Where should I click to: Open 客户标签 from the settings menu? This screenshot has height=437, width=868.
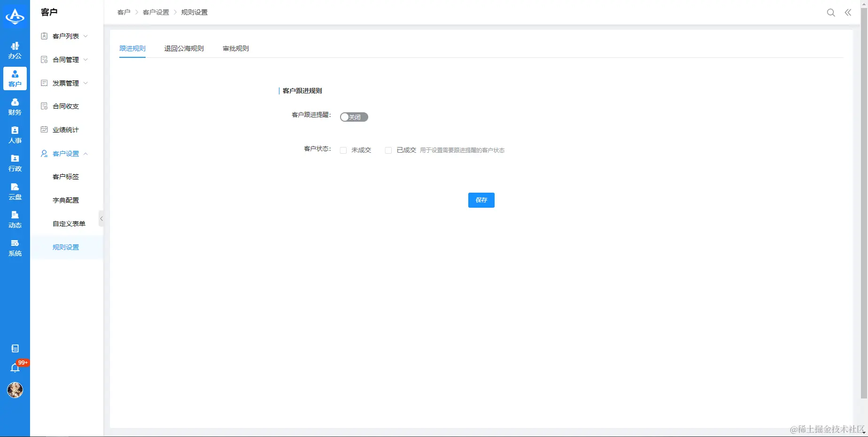point(66,176)
